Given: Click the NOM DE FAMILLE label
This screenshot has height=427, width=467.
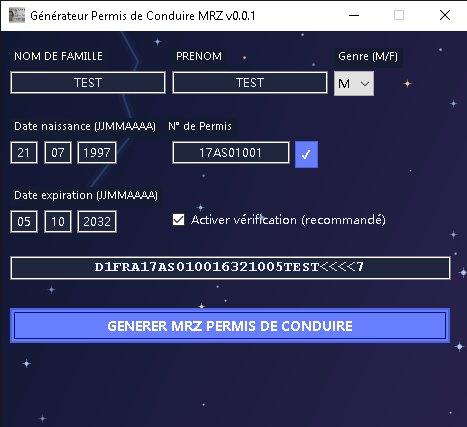Looking at the screenshot, I should point(58,56).
